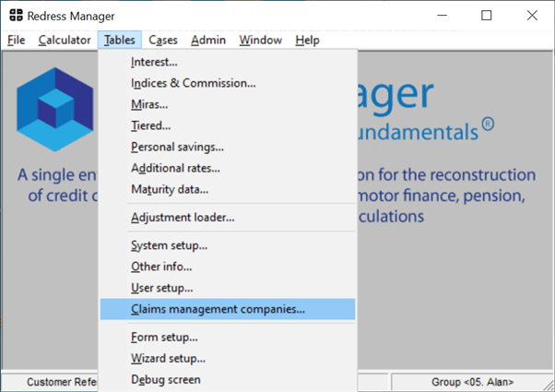Open System setup... dialog
Screen dimensions: 555x392
point(228,245)
